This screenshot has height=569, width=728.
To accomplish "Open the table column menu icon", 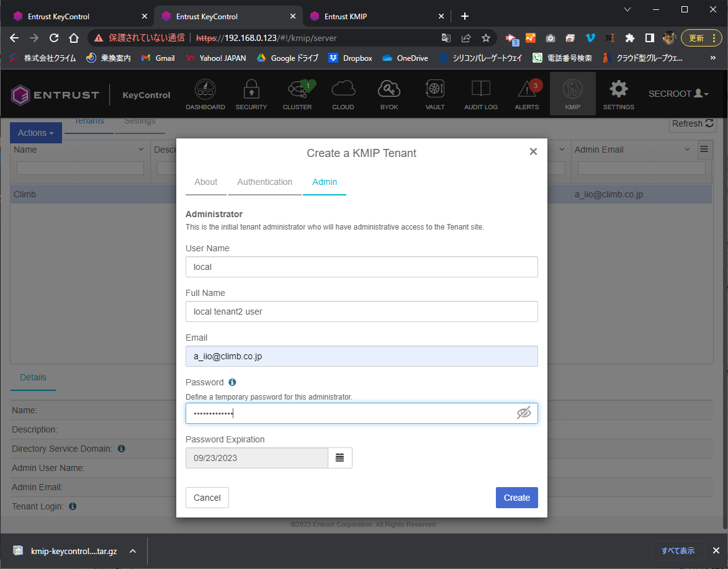I will (704, 150).
